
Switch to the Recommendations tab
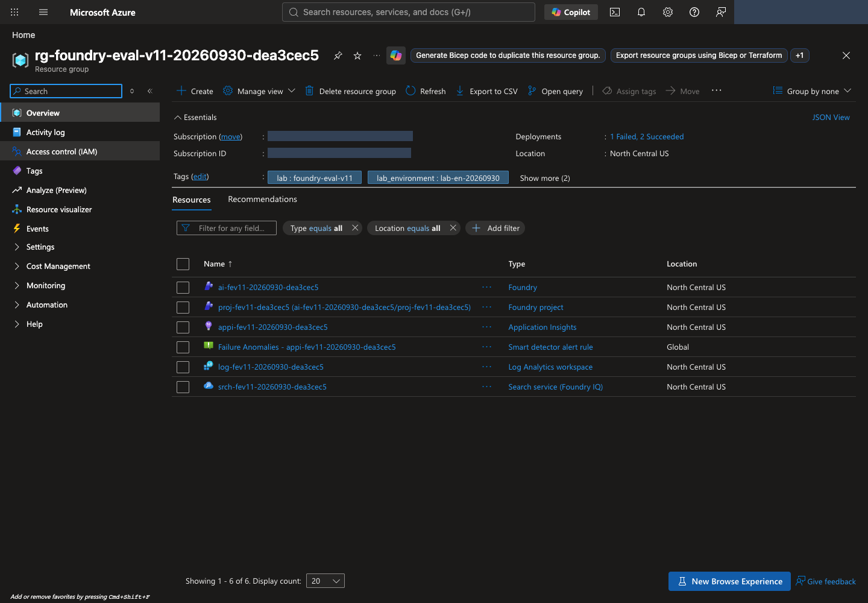[x=262, y=200]
